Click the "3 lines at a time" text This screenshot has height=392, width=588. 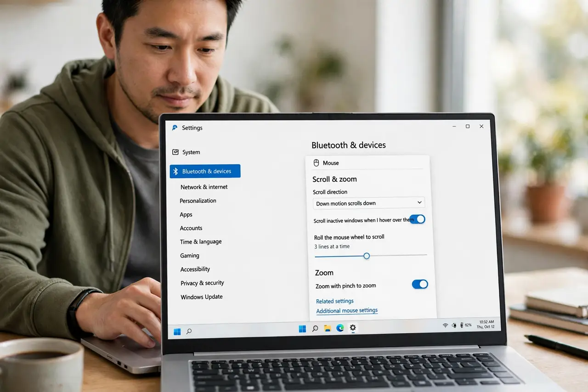[332, 246]
